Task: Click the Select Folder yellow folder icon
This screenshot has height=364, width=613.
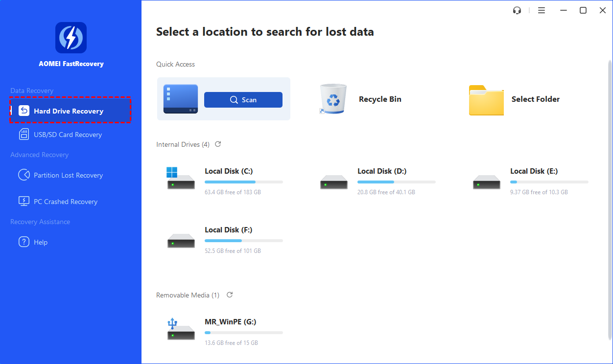Action: coord(486,100)
